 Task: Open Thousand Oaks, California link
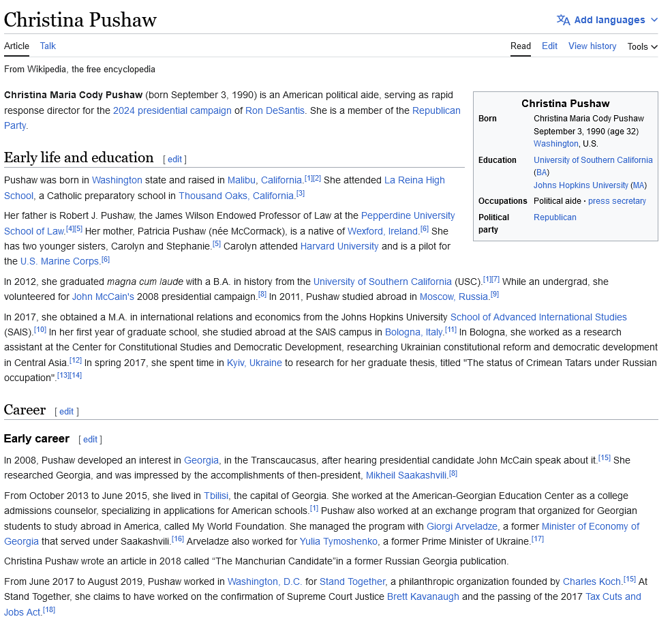tap(236, 196)
